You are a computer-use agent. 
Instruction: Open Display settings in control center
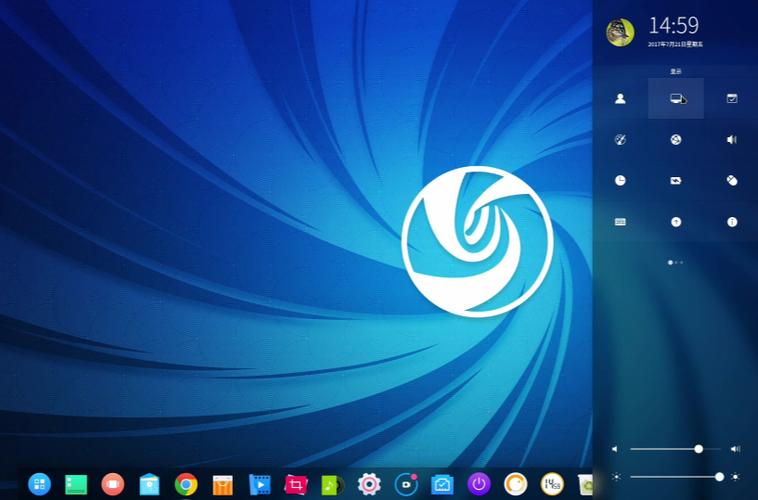click(676, 99)
